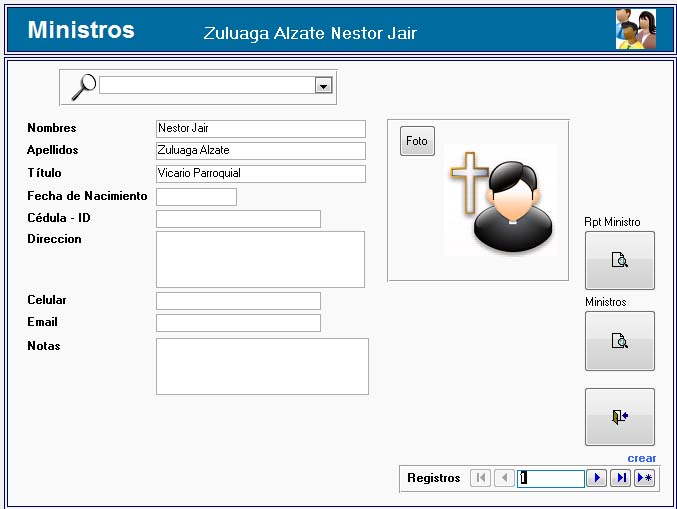Image resolution: width=677 pixels, height=509 pixels.
Task: Click the Registros label
Action: click(x=433, y=478)
